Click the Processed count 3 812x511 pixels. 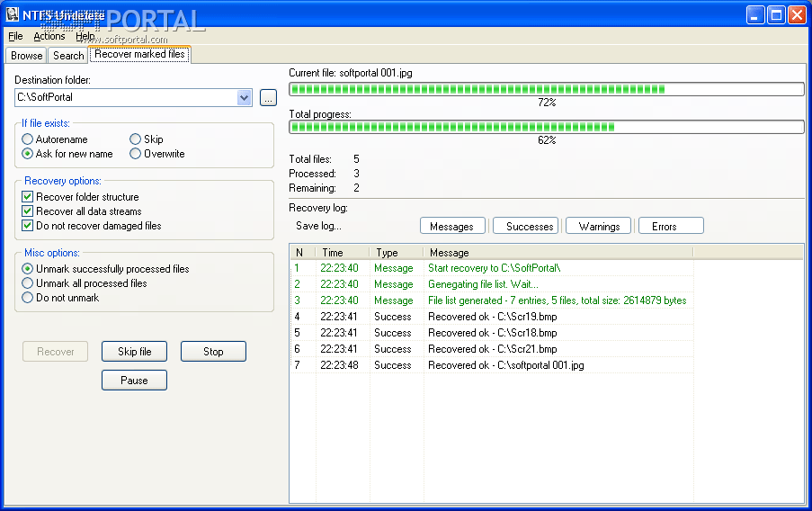[x=356, y=174]
